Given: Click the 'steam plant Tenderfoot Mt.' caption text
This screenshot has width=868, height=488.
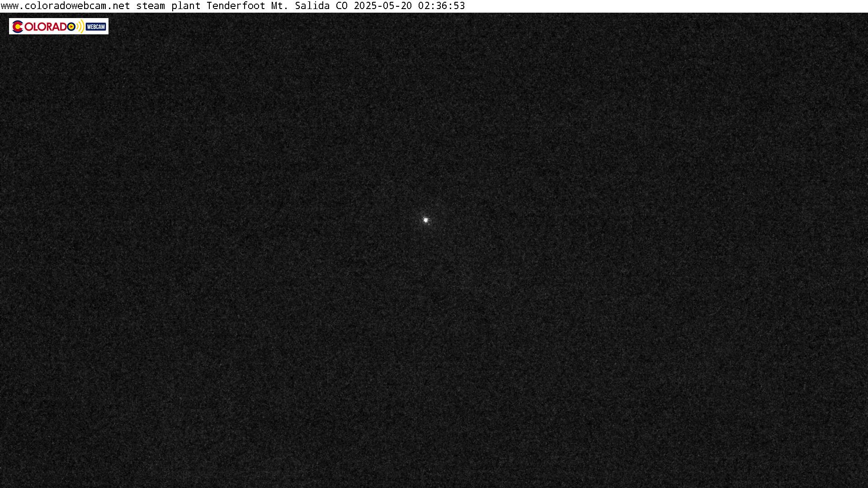Looking at the screenshot, I should pyautogui.click(x=212, y=6).
